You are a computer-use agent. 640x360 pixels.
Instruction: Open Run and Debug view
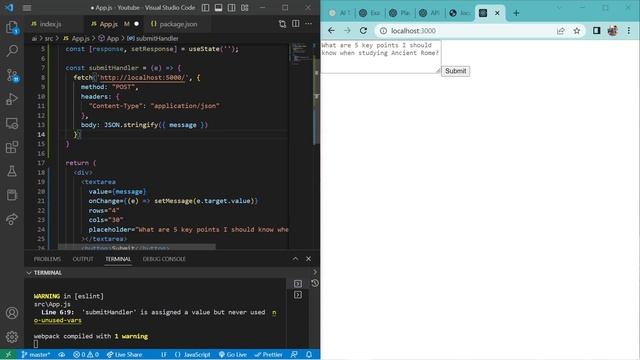tap(12, 99)
